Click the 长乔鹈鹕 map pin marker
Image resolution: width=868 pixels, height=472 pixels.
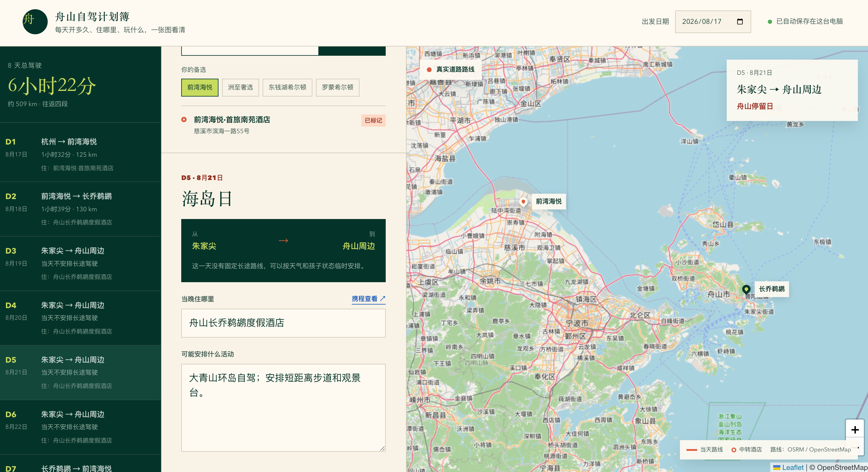(x=746, y=289)
